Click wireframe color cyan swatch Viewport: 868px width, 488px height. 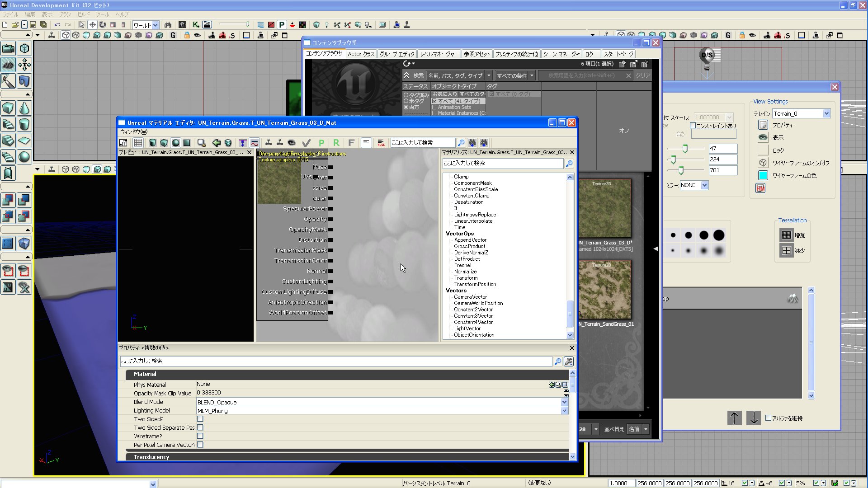click(x=763, y=175)
